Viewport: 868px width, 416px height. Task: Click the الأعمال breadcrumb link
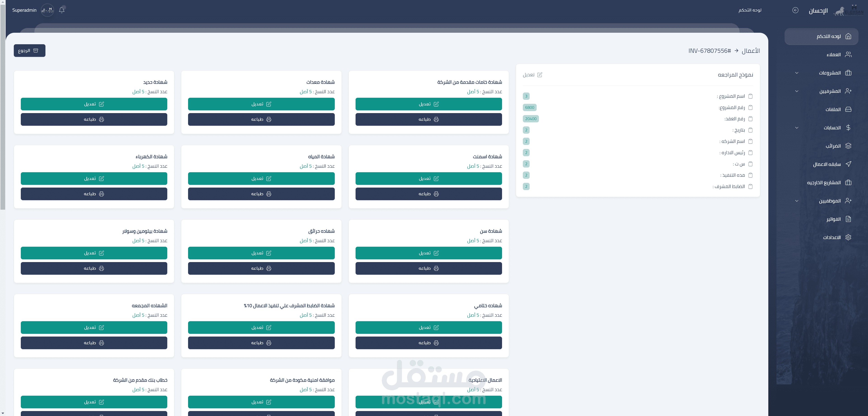(x=751, y=51)
